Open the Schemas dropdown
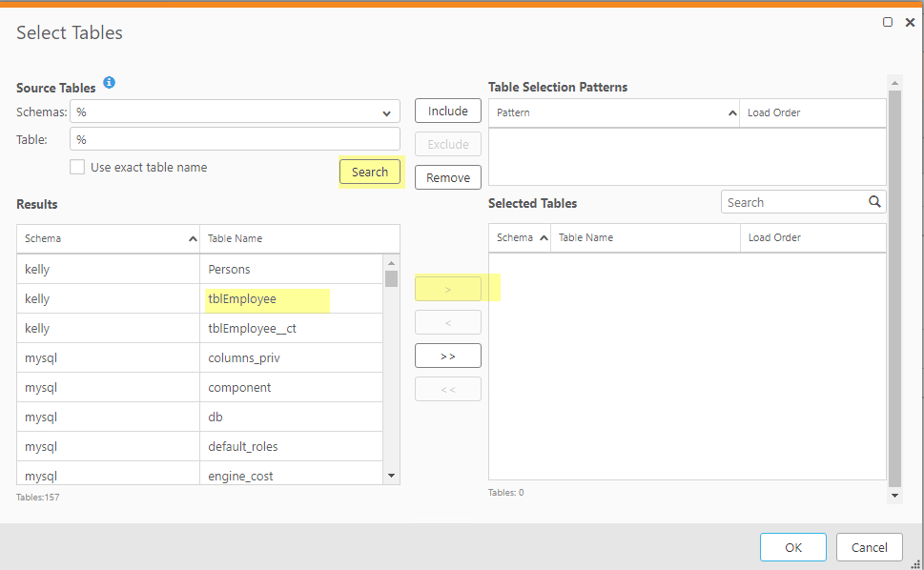The height and width of the screenshot is (570, 924). click(386, 112)
